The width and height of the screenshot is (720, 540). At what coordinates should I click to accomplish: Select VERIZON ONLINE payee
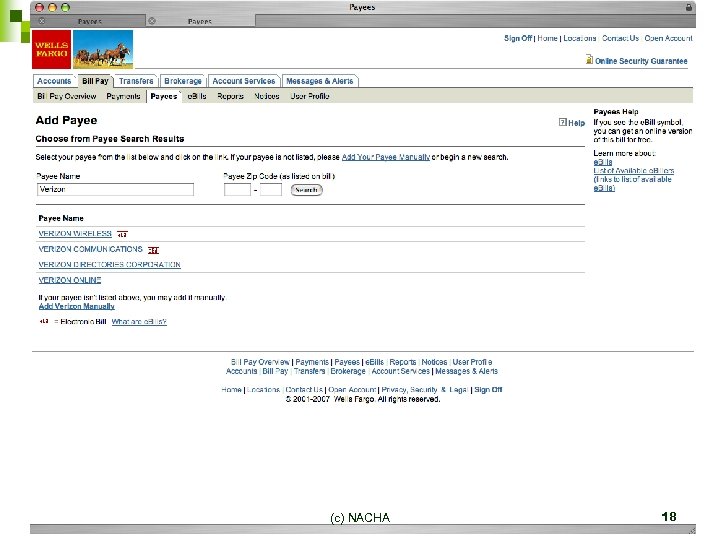point(70,280)
